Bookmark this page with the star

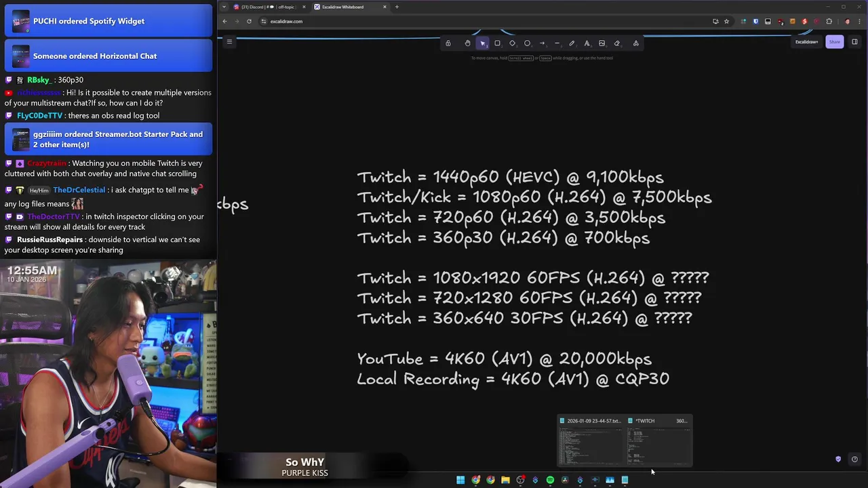coord(726,21)
